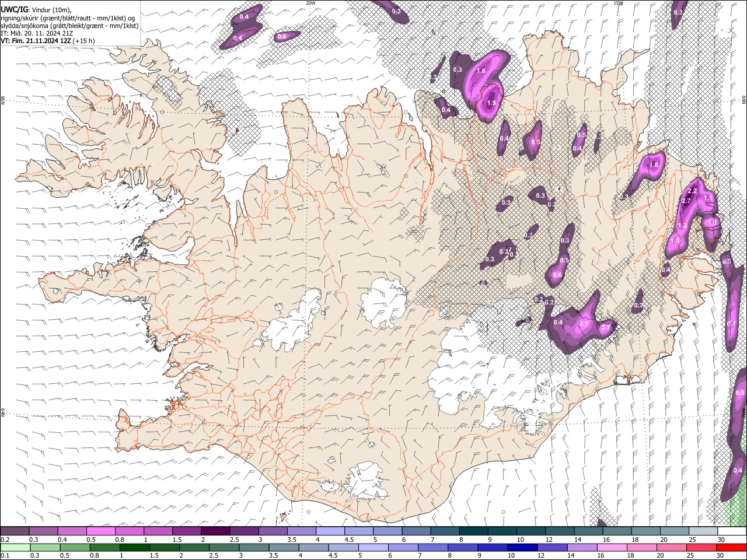Screen dimensions: 747x560
Task: Click the snow legend swatch starting at 0.2
Action: 15,531
